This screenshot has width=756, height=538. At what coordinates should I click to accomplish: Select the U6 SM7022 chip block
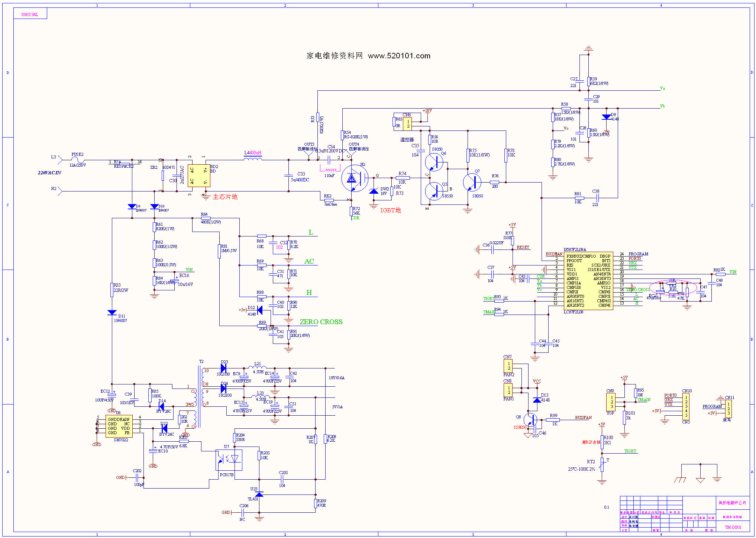(x=119, y=426)
